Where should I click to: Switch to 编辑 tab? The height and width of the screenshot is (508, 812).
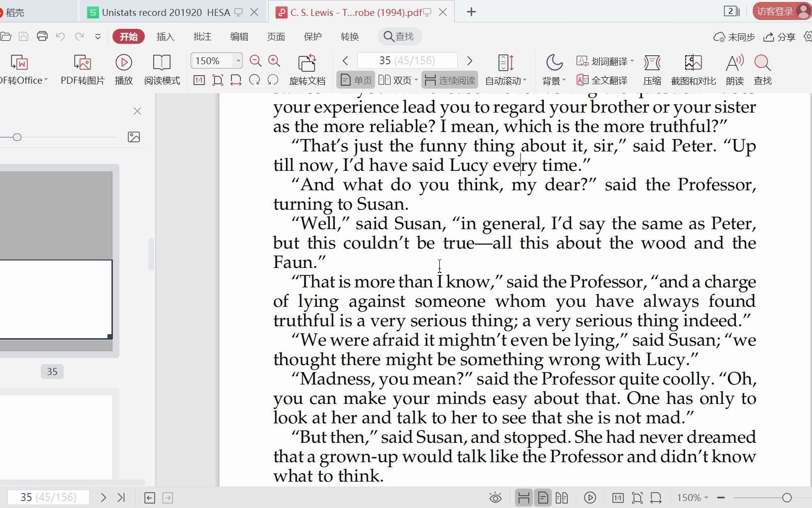coord(239,36)
